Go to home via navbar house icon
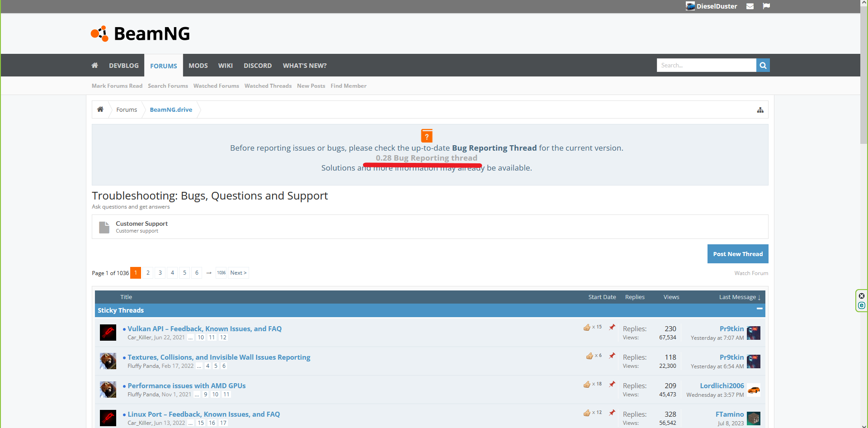The image size is (868, 428). 95,66
